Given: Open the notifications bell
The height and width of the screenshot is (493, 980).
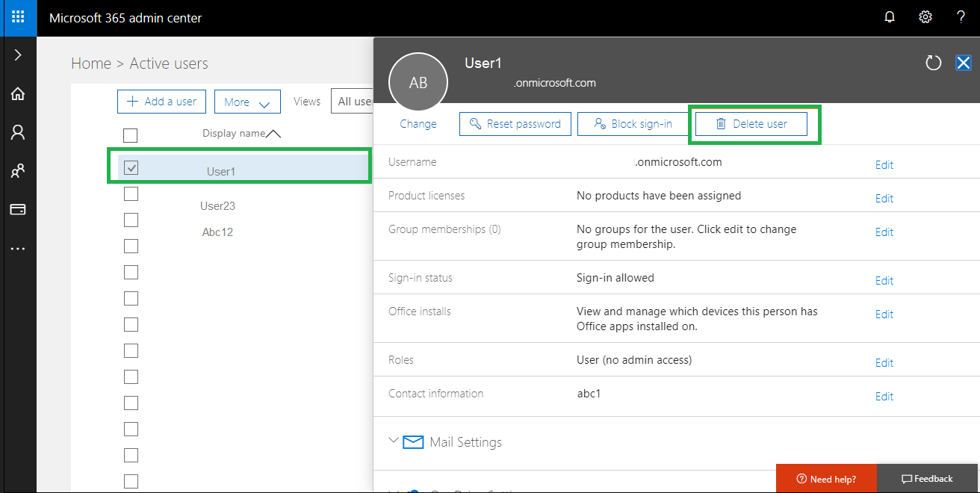Looking at the screenshot, I should [x=890, y=17].
